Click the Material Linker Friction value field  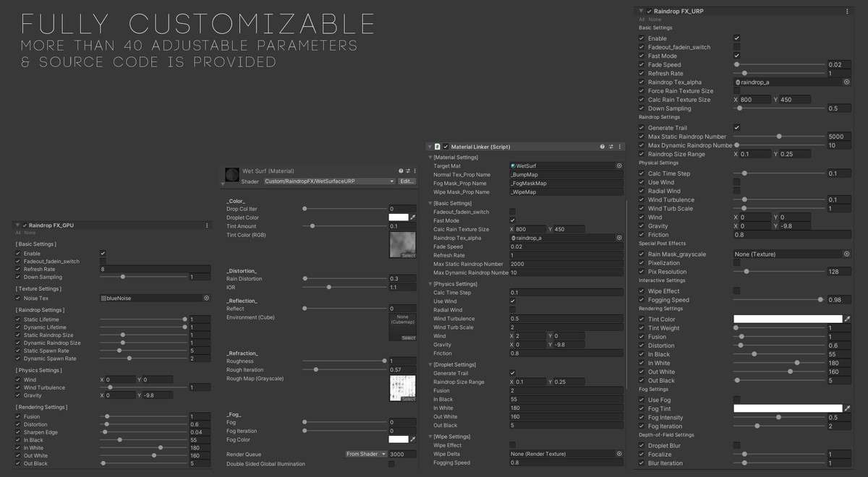(x=566, y=353)
